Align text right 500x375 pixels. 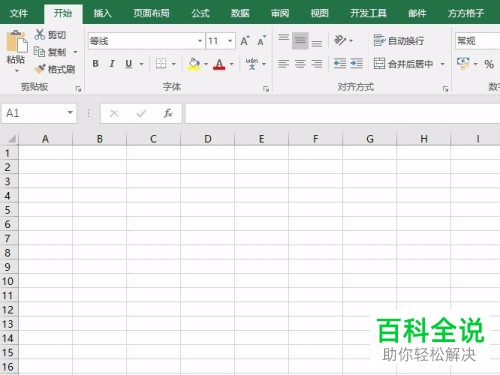click(x=317, y=63)
